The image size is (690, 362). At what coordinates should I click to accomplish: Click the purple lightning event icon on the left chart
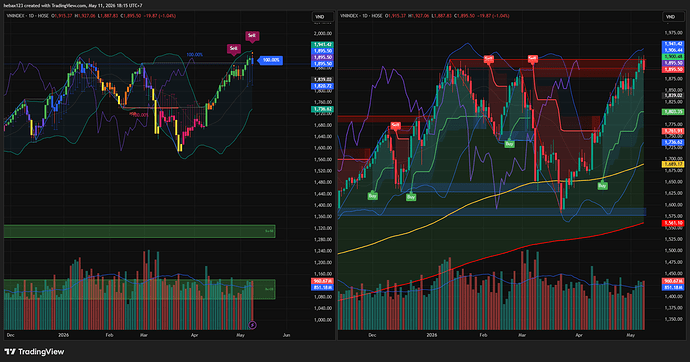pyautogui.click(x=252, y=325)
